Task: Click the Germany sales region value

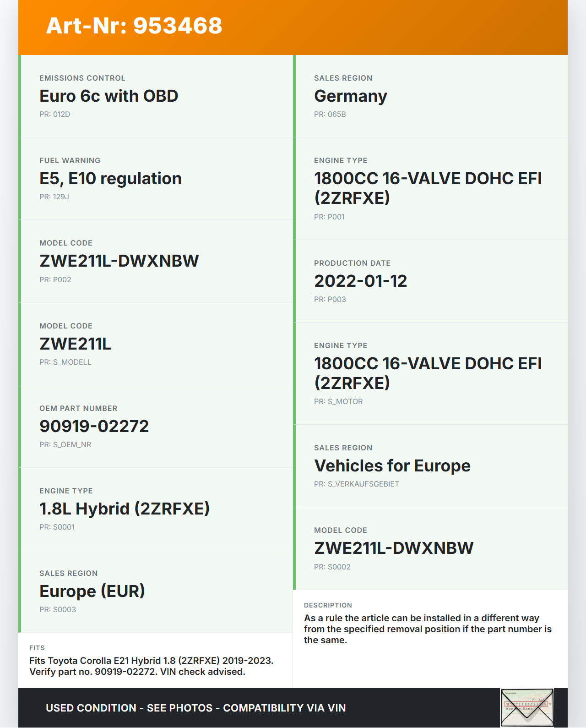Action: (x=350, y=96)
